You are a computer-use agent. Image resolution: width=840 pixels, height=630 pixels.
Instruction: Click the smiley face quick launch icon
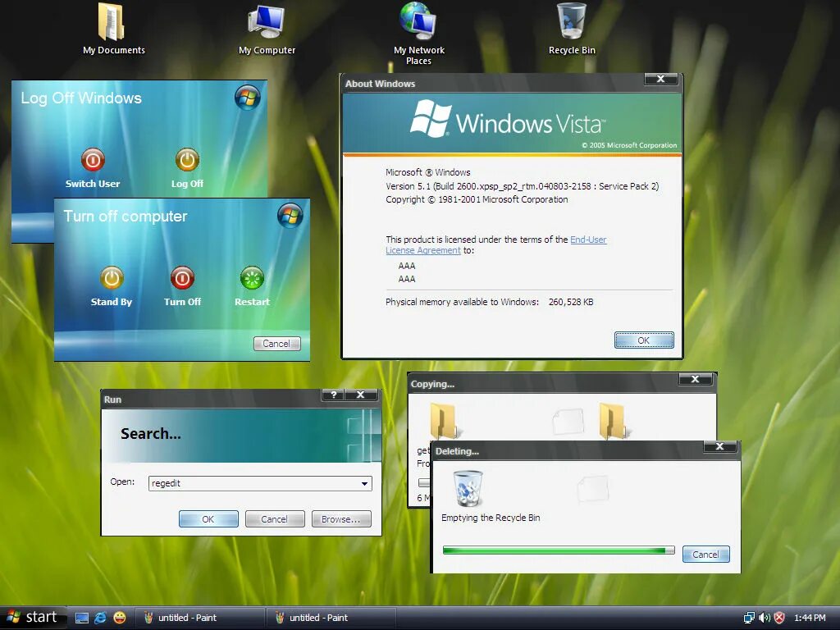(120, 618)
